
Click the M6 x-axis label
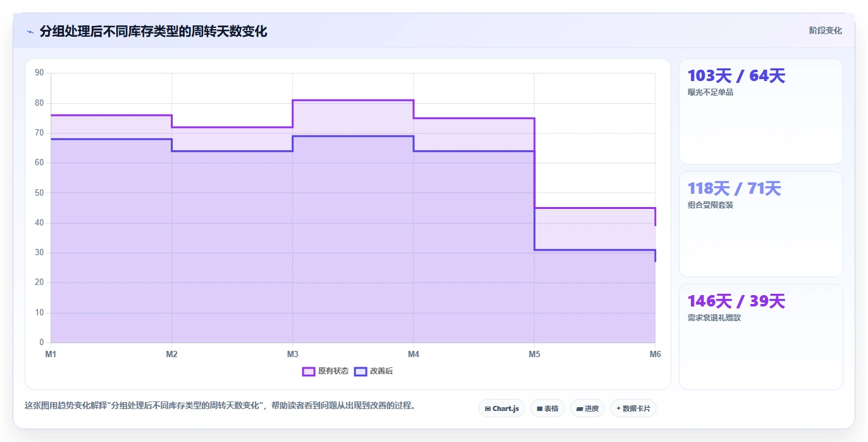click(x=655, y=354)
